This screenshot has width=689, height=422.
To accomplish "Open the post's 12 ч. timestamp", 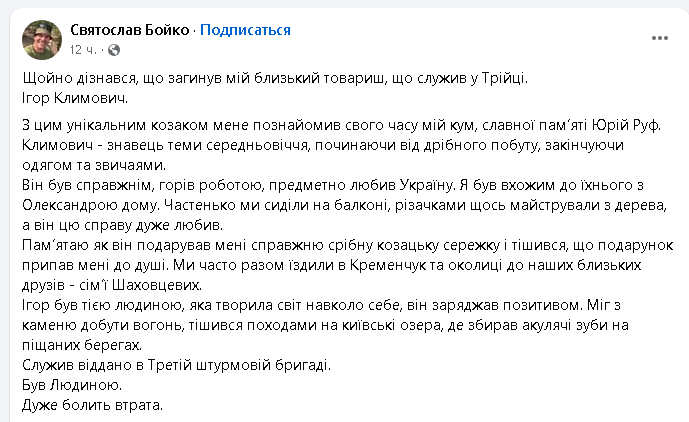I will (83, 48).
